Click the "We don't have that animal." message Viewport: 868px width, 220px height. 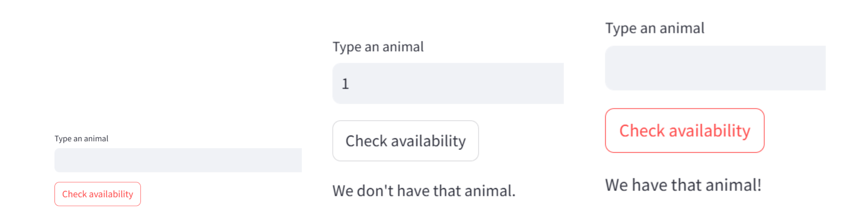pyautogui.click(x=424, y=191)
